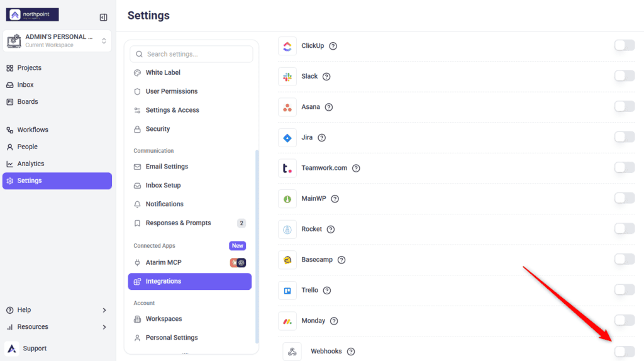The height and width of the screenshot is (361, 644).
Task: Navigate to Workflows
Action: coord(57,130)
